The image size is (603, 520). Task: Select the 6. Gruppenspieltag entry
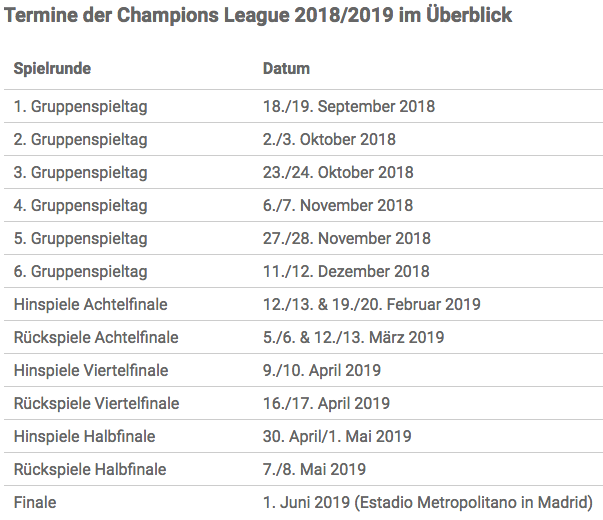[x=81, y=272]
